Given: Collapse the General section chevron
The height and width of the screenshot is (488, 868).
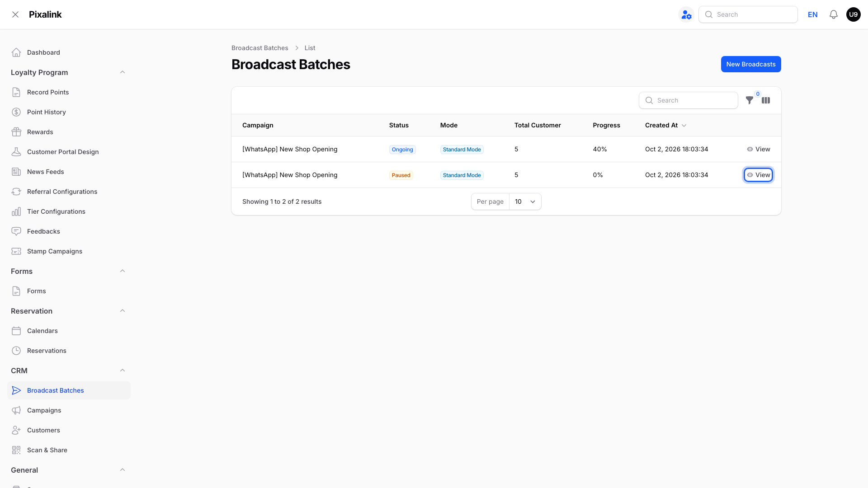Looking at the screenshot, I should coord(123,470).
